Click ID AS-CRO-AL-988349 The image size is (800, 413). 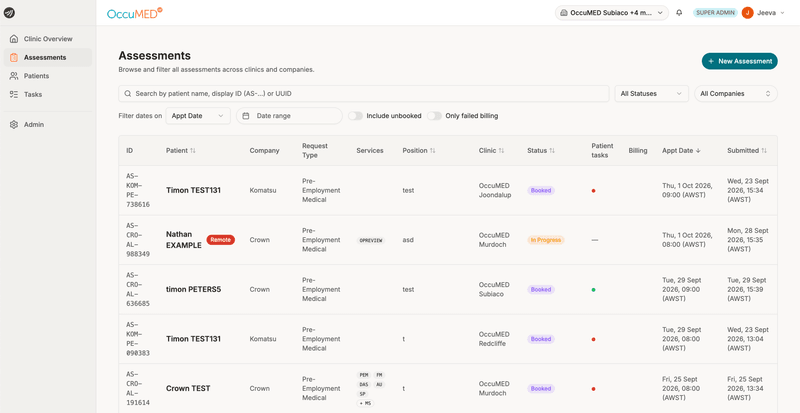click(x=138, y=239)
